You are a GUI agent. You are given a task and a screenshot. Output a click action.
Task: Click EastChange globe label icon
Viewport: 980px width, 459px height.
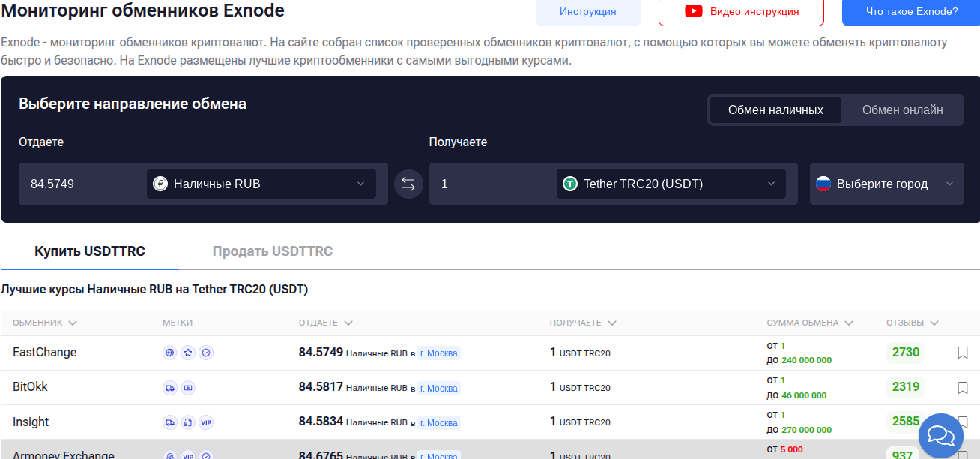pyautogui.click(x=170, y=352)
